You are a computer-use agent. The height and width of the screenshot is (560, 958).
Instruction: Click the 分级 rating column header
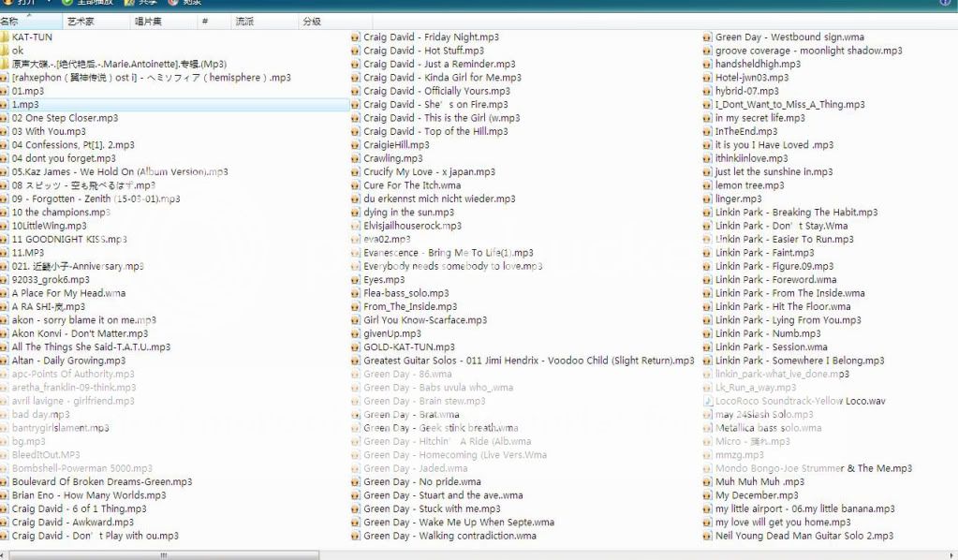pyautogui.click(x=312, y=21)
